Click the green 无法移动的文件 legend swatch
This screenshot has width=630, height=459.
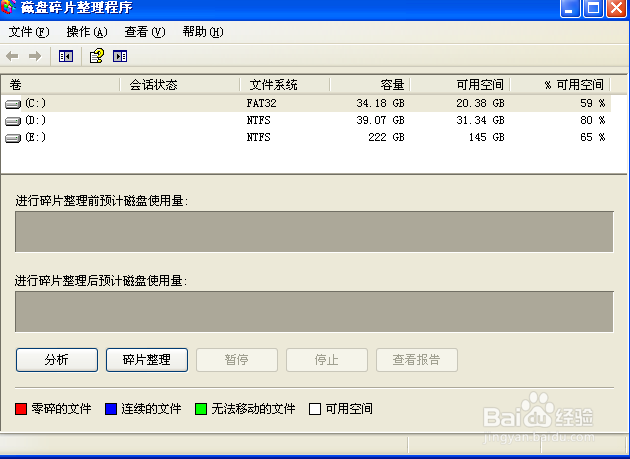200,409
